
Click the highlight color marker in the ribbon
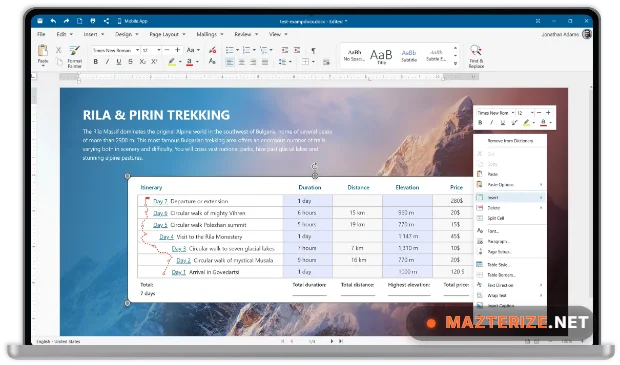click(x=172, y=62)
